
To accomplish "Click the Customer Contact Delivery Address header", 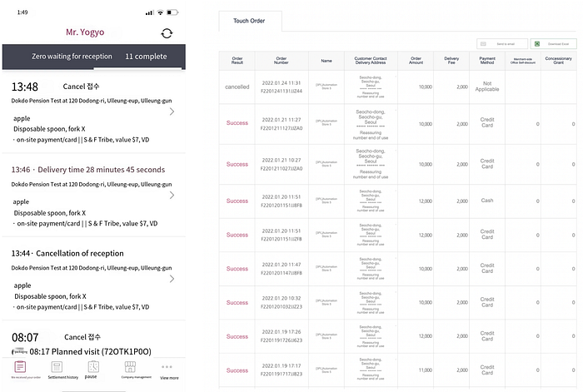I will 371,61.
